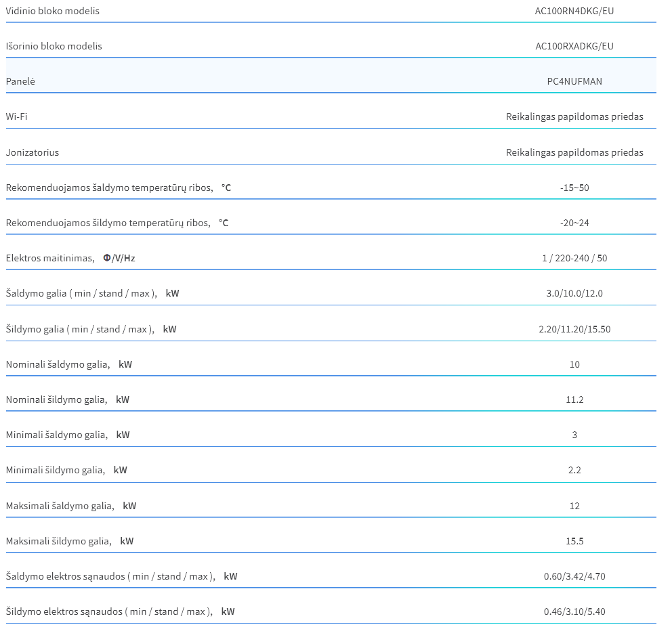Click the 1 / 220-240 / 50 power value

574,258
